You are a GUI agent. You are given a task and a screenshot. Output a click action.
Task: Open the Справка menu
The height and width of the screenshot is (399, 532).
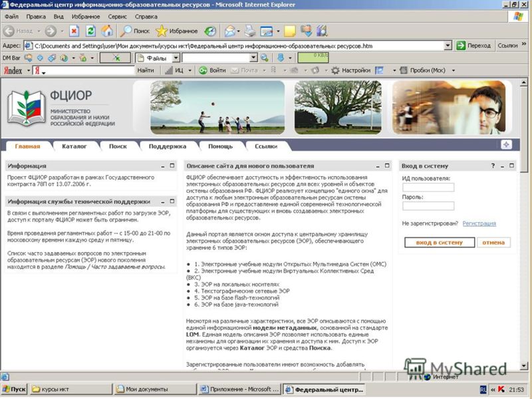(146, 17)
